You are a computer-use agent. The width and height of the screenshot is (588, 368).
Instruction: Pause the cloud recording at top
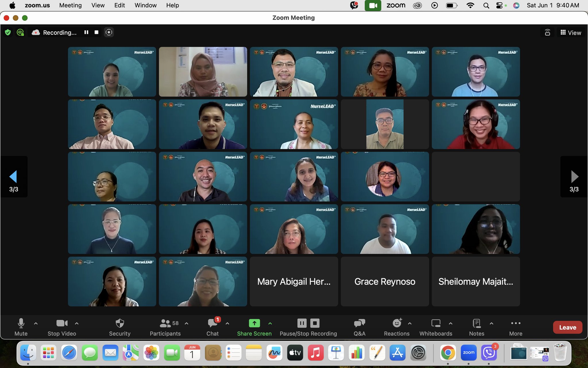(x=86, y=32)
